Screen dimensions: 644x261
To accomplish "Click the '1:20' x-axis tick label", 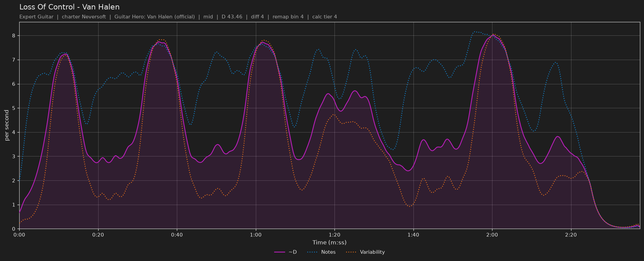I will coord(334,235).
